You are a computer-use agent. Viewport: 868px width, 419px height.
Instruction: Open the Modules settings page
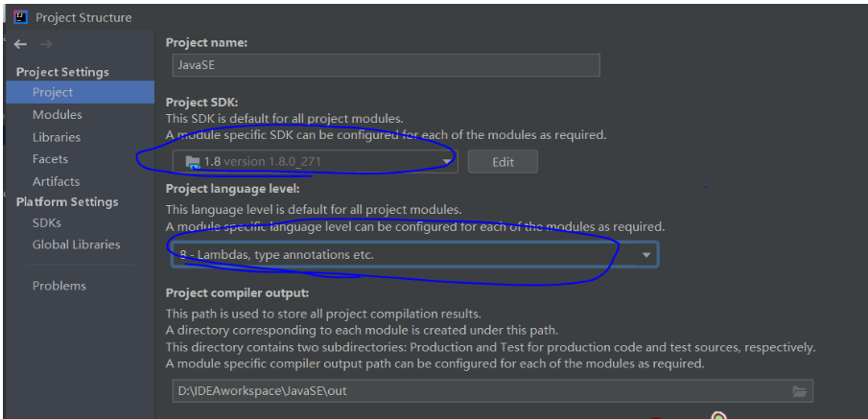[58, 115]
